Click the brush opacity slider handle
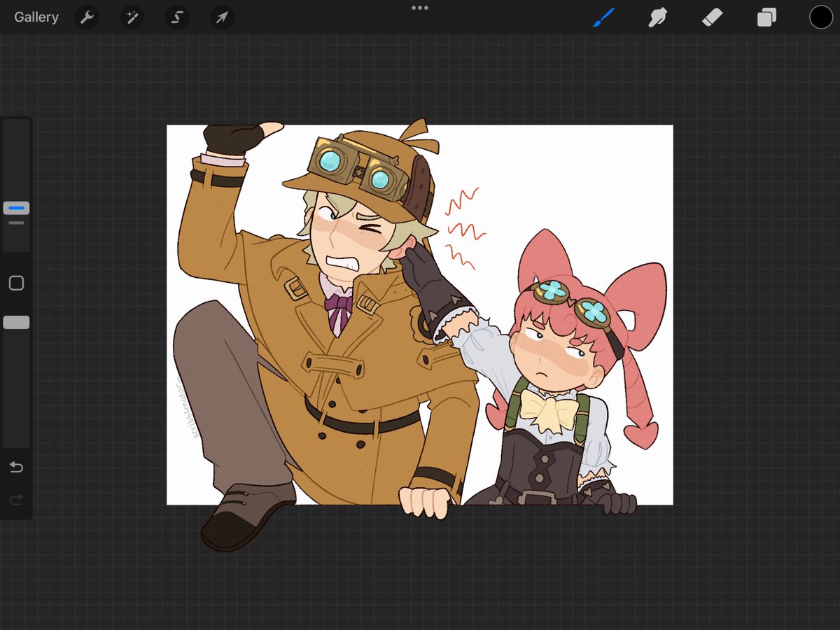The image size is (840, 630). click(x=16, y=322)
